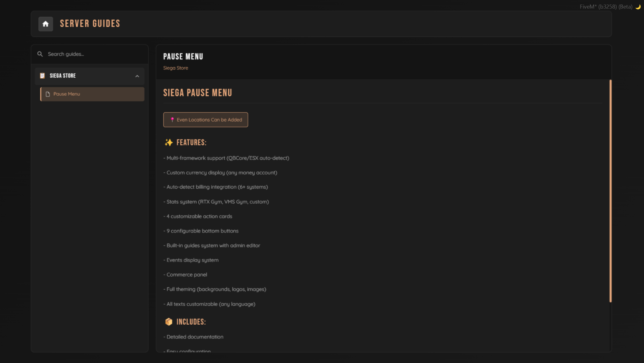Click the orange vertical scrollbar thumb

pyautogui.click(x=610, y=191)
